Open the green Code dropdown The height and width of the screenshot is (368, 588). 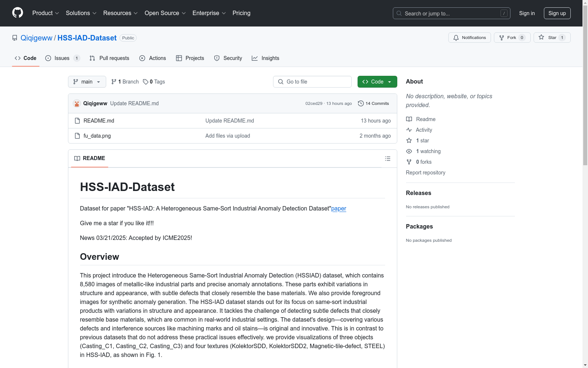coord(377,82)
